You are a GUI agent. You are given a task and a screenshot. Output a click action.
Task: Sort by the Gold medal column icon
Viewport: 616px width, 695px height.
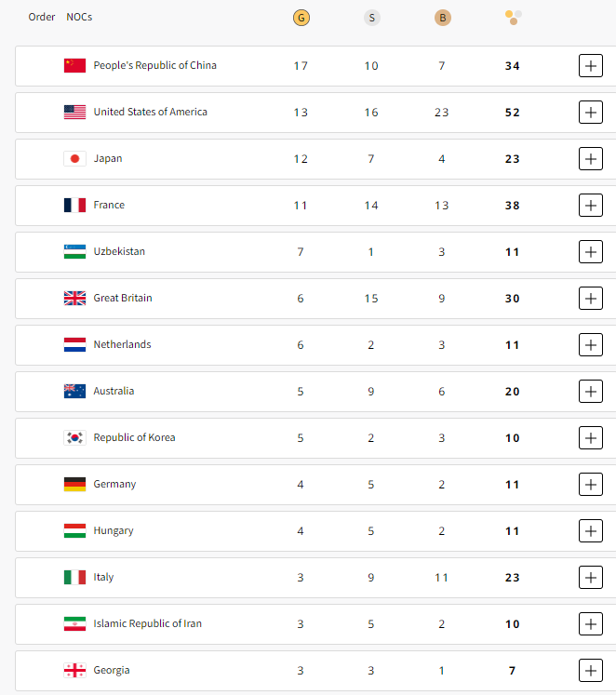coord(301,18)
